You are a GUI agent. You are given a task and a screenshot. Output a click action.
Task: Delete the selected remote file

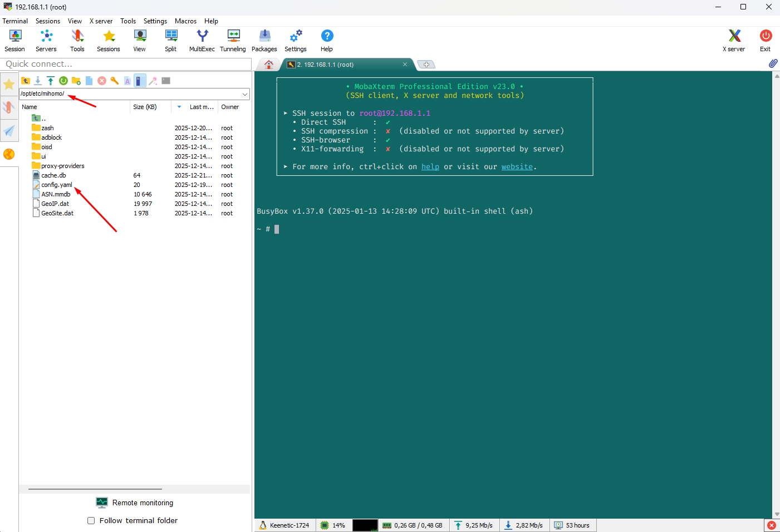click(x=101, y=81)
